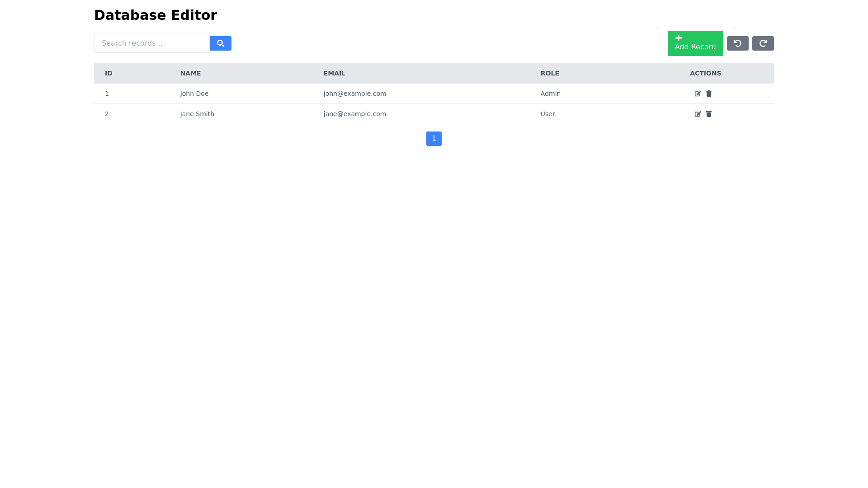The width and height of the screenshot is (868, 488).
Task: Click the Actions column header
Action: pos(705,73)
